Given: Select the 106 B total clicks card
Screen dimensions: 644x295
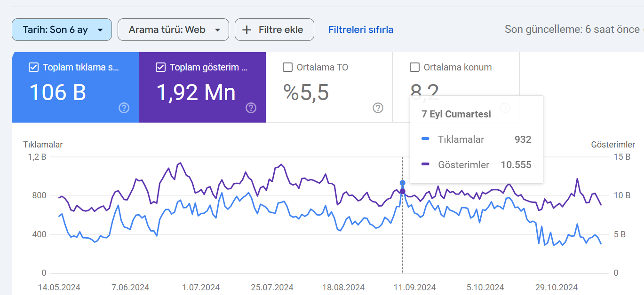Looking at the screenshot, I should click(75, 87).
